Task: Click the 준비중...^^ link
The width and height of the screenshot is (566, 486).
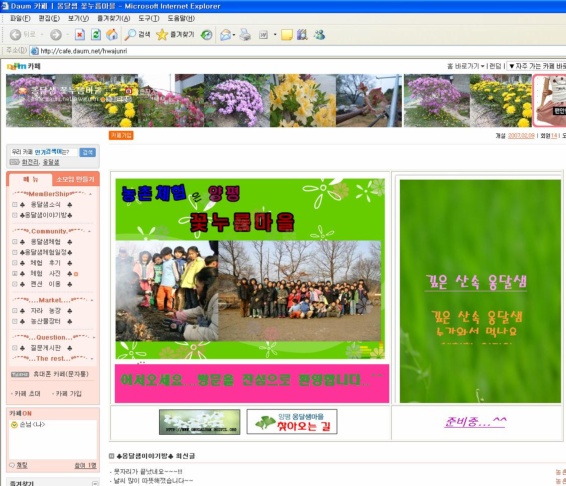Action: pyautogui.click(x=475, y=421)
